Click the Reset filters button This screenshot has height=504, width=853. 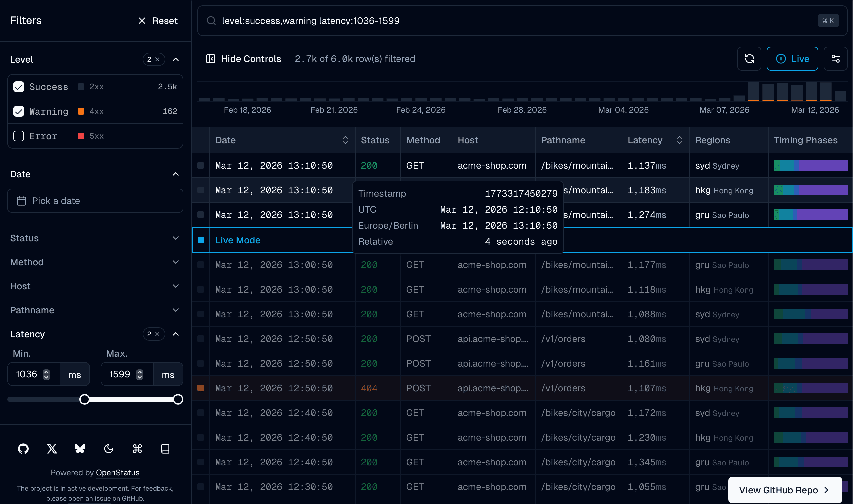point(158,21)
